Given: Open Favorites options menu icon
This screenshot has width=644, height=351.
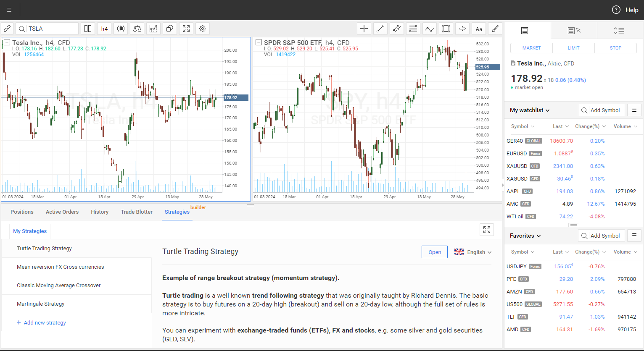Looking at the screenshot, I should coord(634,236).
